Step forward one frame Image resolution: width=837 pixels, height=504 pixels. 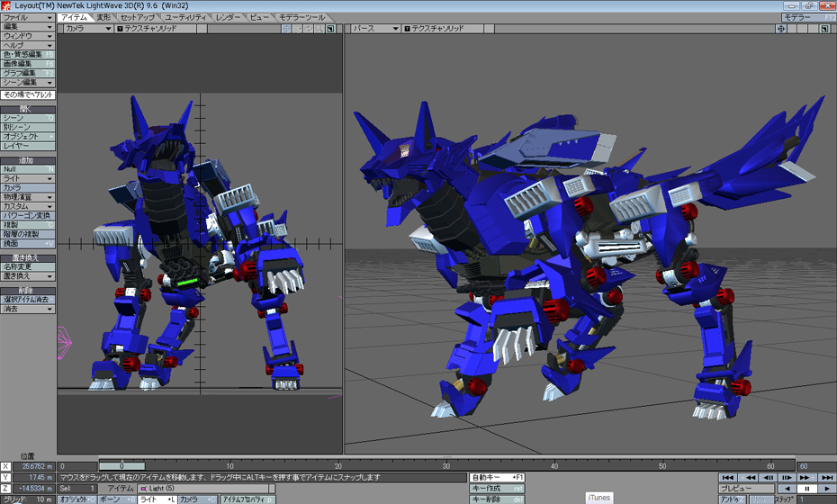(x=787, y=477)
